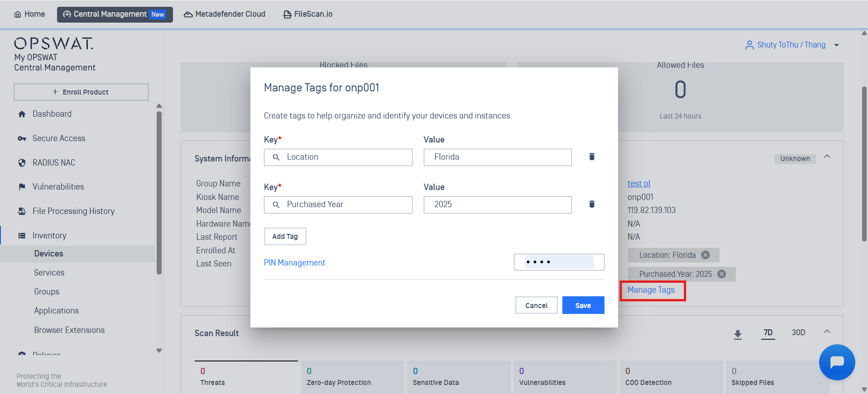Open the chat support bubble
Viewport: 868px width, 394px height.
837,362
